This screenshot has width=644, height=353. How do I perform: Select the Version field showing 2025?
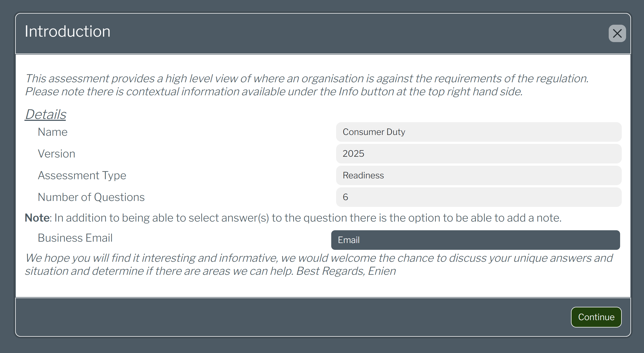pos(478,154)
